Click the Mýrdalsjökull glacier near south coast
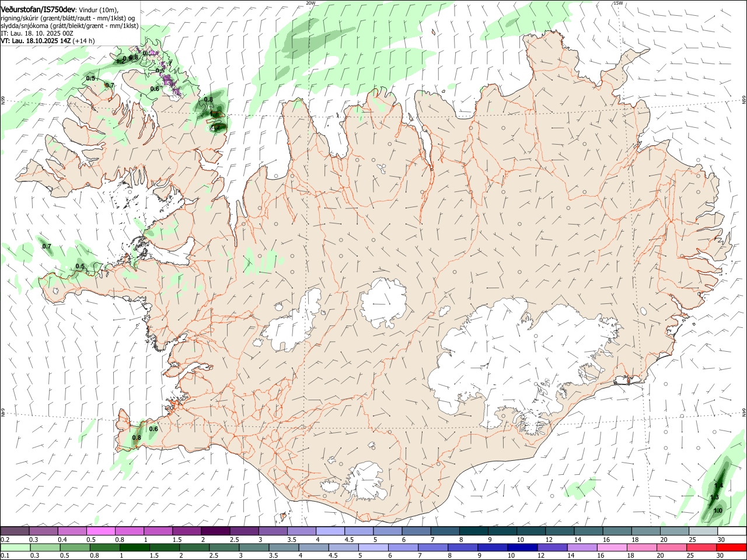 coord(365,481)
